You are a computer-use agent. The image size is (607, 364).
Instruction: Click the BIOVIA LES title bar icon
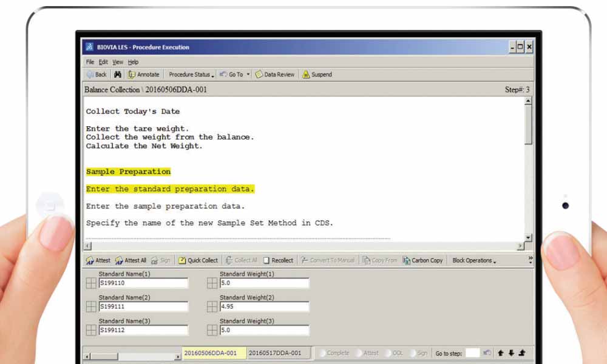(x=90, y=47)
